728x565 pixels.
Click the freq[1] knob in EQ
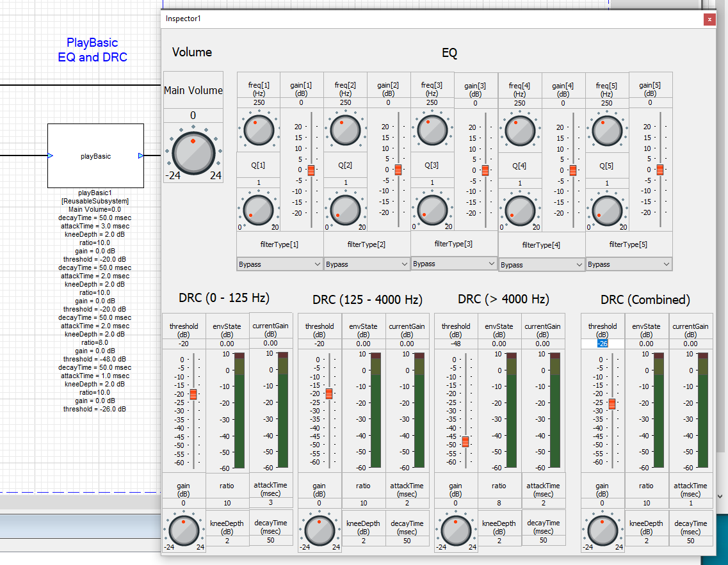pos(259,130)
